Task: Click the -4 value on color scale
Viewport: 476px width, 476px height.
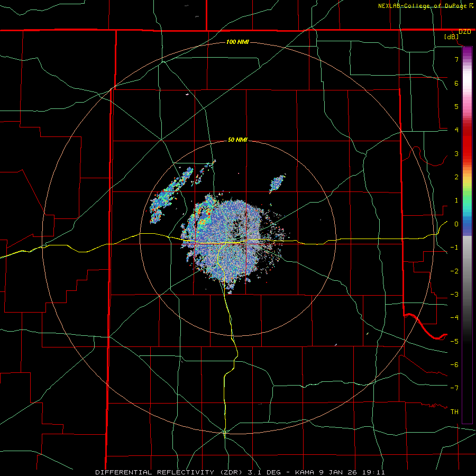Action: coord(454,317)
